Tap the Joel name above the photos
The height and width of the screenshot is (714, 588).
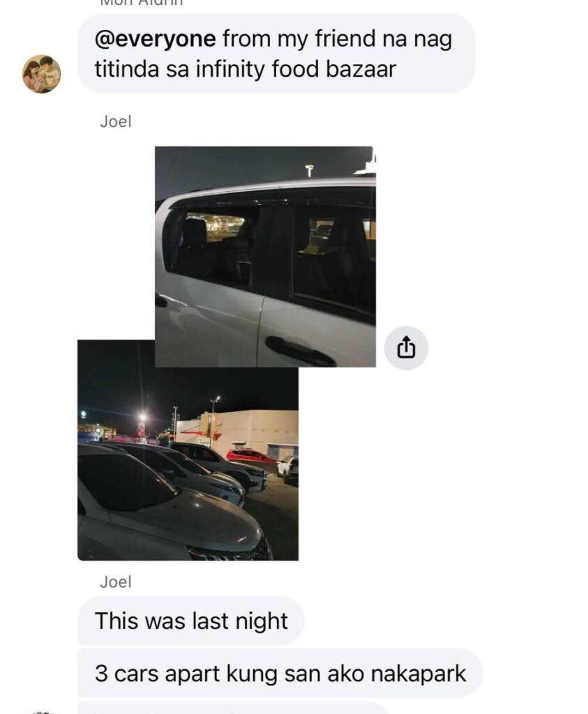click(x=116, y=121)
